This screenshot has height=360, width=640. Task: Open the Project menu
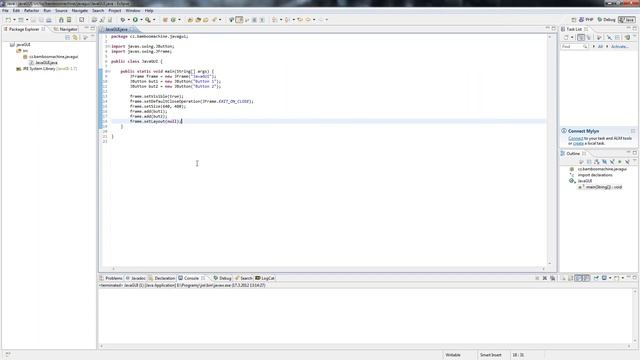pos(114,10)
